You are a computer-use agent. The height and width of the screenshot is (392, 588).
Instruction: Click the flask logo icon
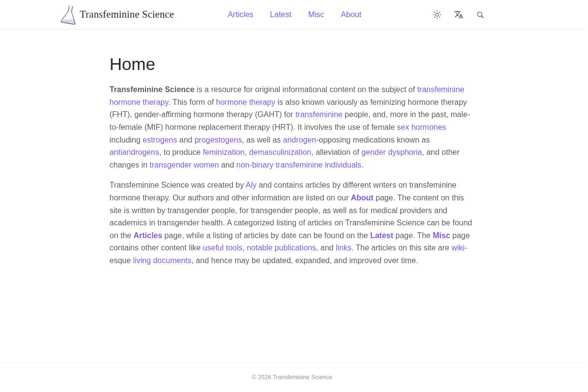pyautogui.click(x=68, y=15)
